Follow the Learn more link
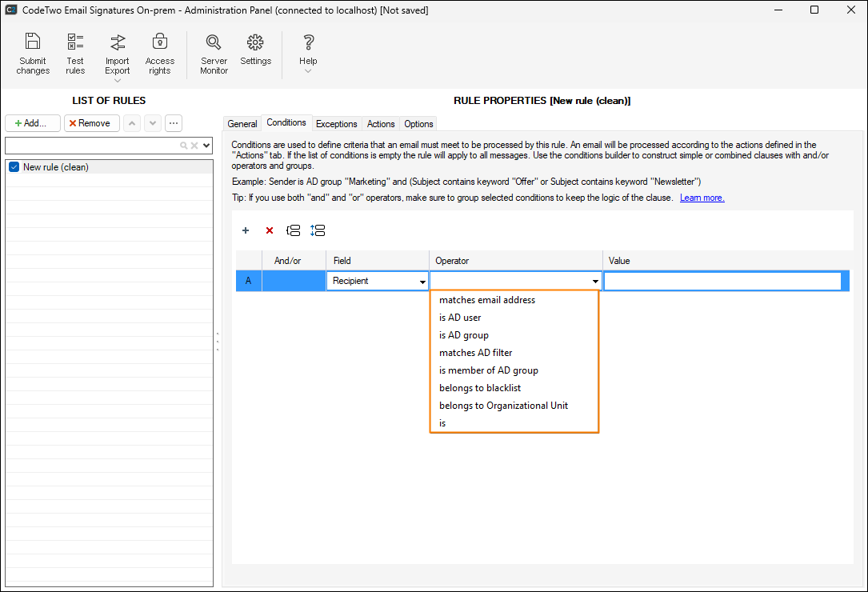The height and width of the screenshot is (592, 868). 702,198
